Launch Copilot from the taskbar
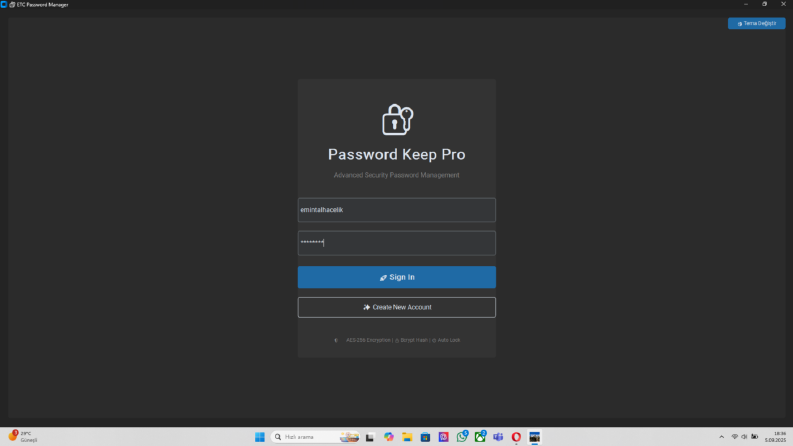Screen dimensions: 793x446 (x=388, y=437)
